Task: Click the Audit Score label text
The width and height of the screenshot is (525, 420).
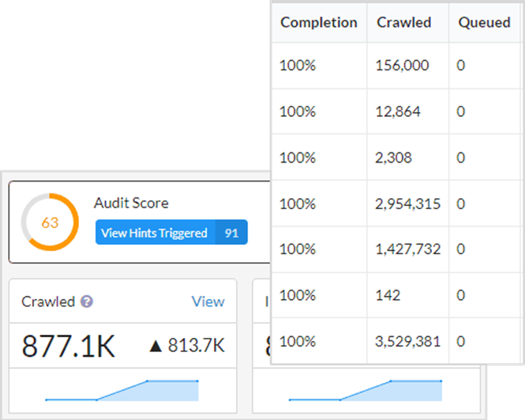Action: [x=131, y=204]
